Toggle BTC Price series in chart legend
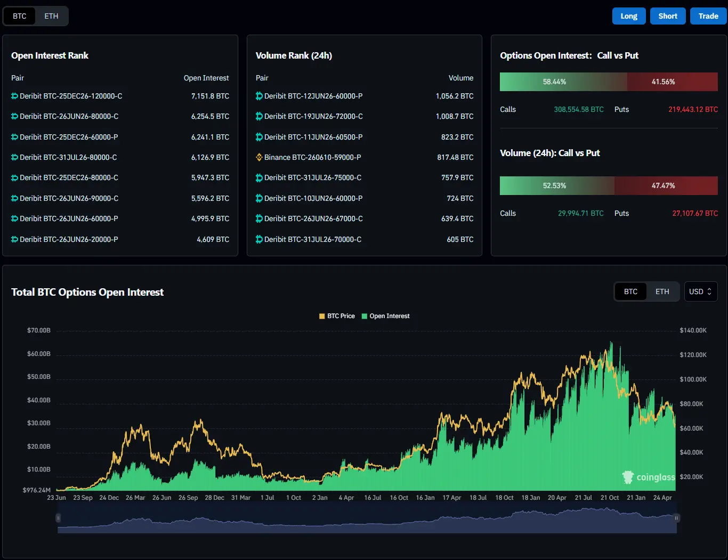 (x=337, y=316)
